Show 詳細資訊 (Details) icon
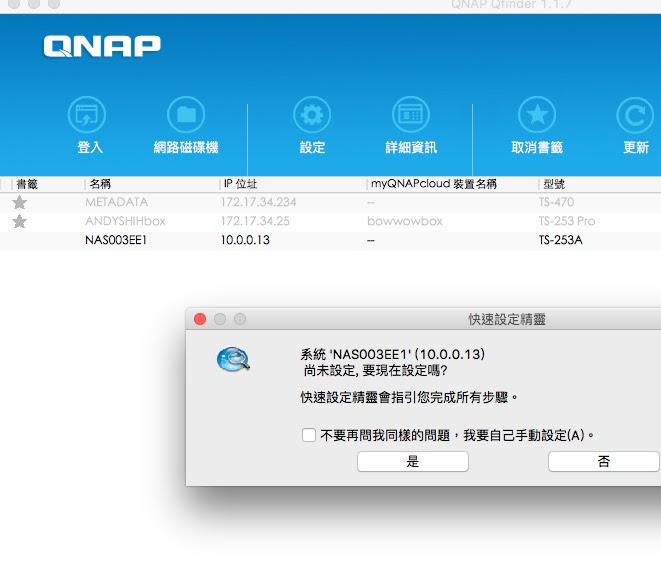 [411, 115]
